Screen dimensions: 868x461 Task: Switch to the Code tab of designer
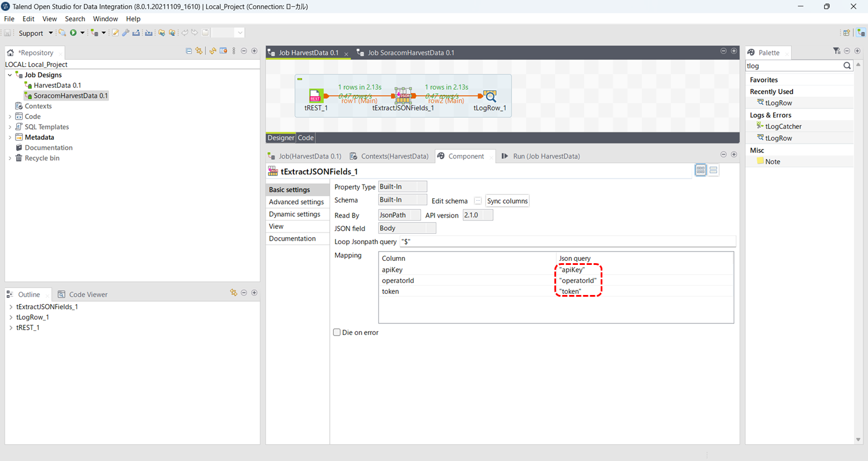click(x=306, y=138)
